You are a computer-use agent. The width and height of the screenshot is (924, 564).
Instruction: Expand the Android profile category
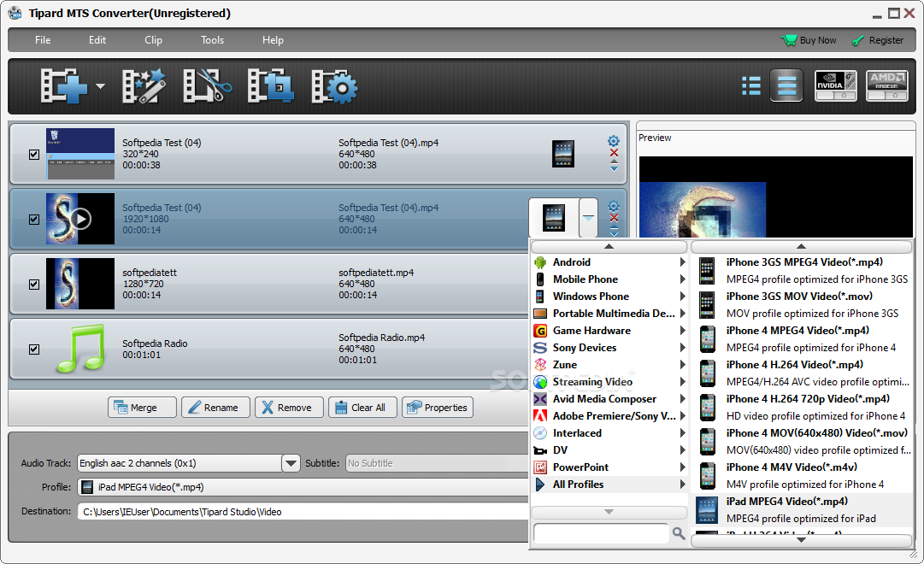coord(610,262)
